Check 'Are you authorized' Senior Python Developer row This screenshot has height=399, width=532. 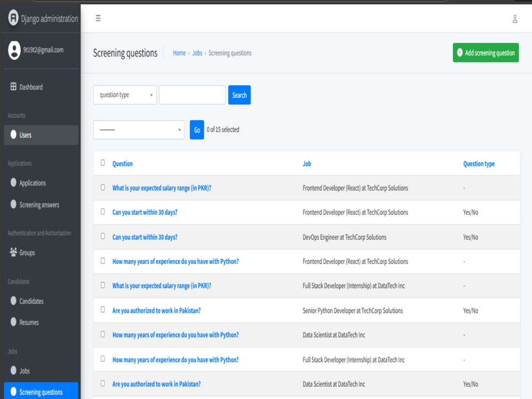103,310
